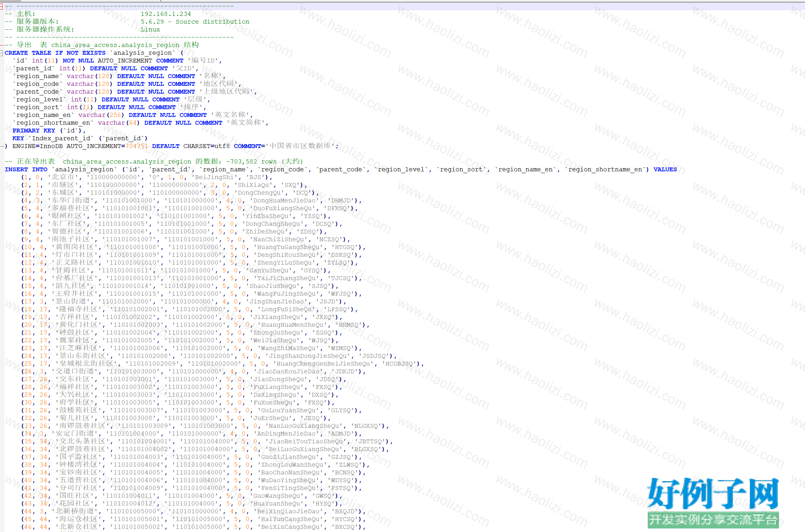This screenshot has width=805, height=532.
Task: Click varchar(64) on the region_shortname_en line
Action: 119,123
